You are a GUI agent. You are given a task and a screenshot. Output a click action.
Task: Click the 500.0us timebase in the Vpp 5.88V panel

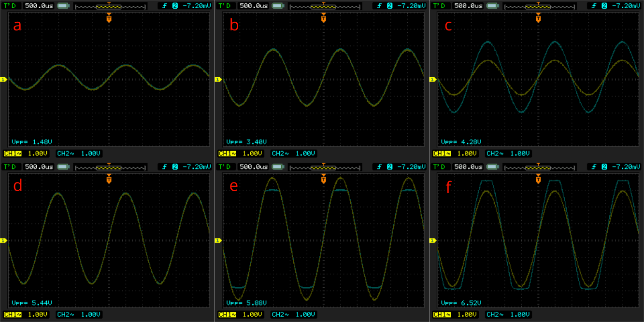(x=254, y=167)
